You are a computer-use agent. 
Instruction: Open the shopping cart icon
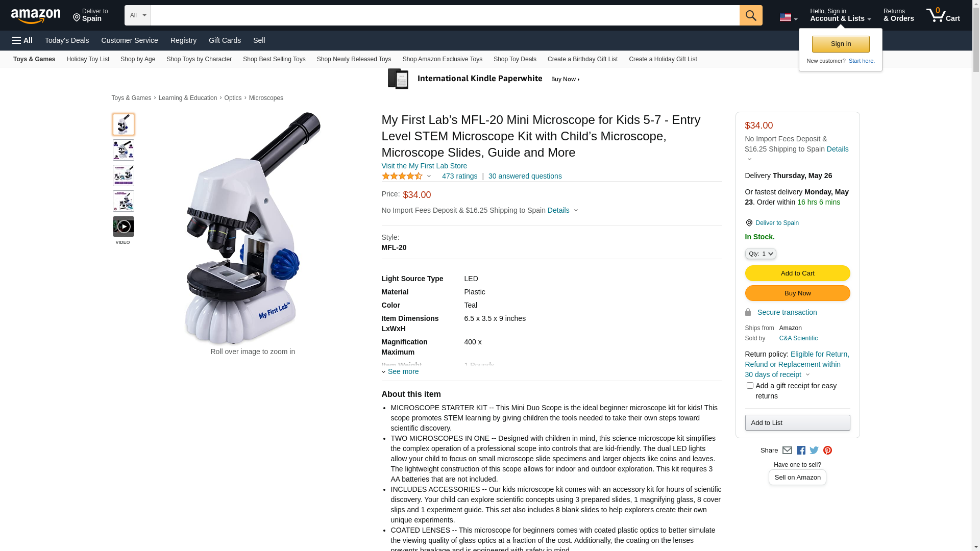coord(943,15)
